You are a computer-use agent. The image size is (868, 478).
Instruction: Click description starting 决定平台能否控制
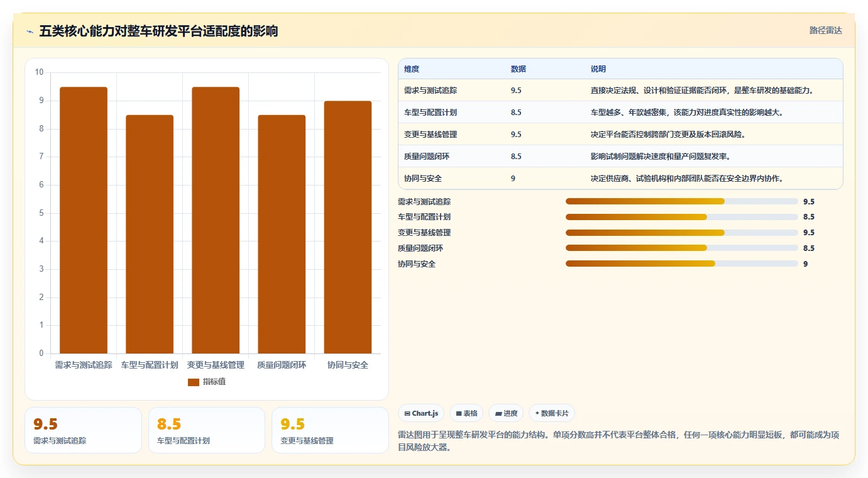[668, 135]
